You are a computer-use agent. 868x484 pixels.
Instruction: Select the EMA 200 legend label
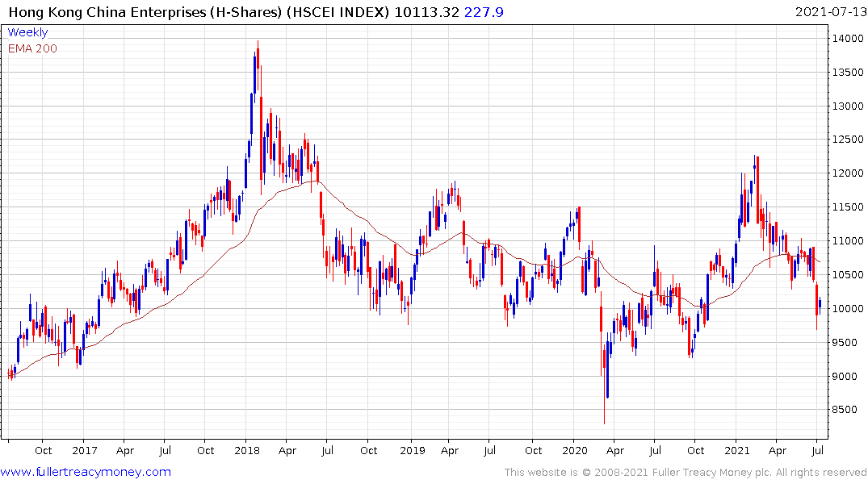point(32,48)
